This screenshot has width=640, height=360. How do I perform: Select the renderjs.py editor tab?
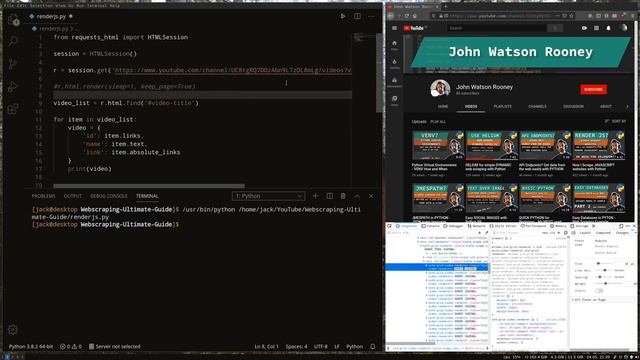point(51,16)
